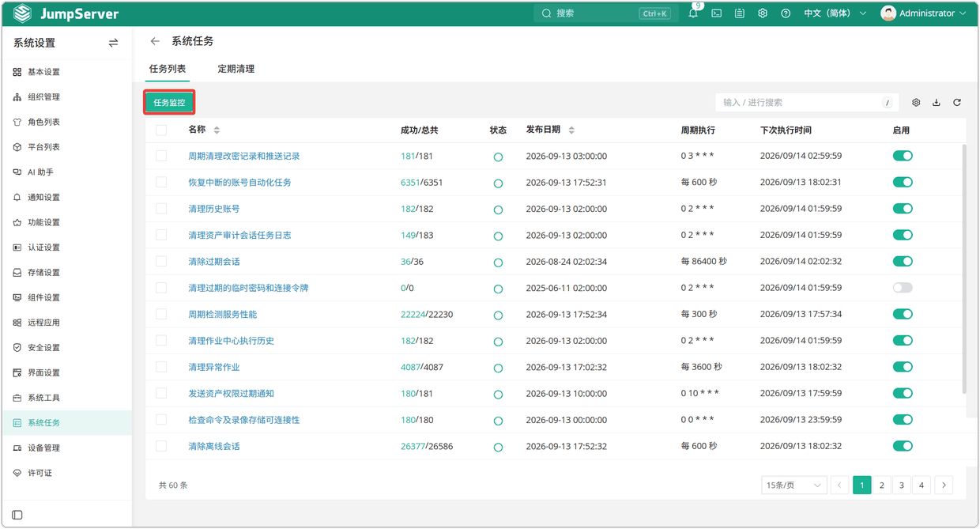Switch to the 定期清理 tab
Image resolution: width=980 pixels, height=529 pixels.
[236, 69]
